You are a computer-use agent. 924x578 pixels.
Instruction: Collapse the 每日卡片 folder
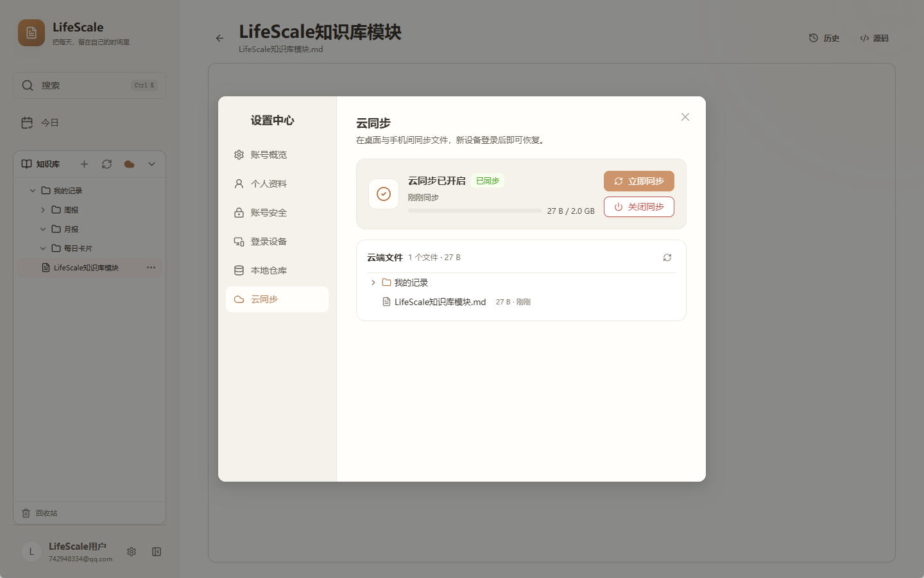43,249
